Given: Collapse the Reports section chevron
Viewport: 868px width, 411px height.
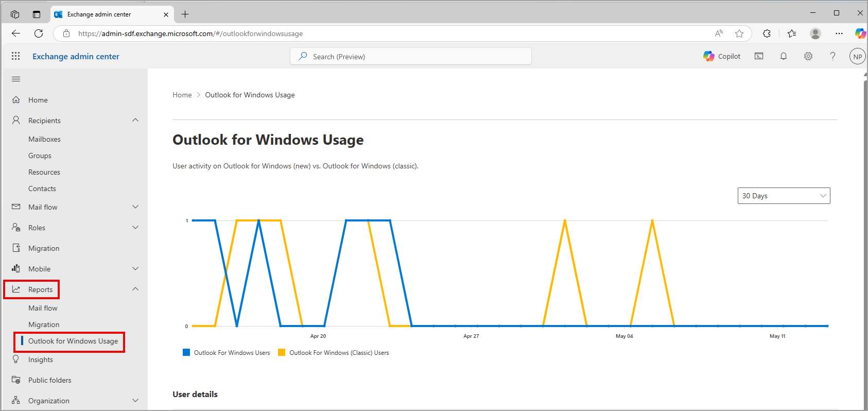Looking at the screenshot, I should (x=135, y=289).
